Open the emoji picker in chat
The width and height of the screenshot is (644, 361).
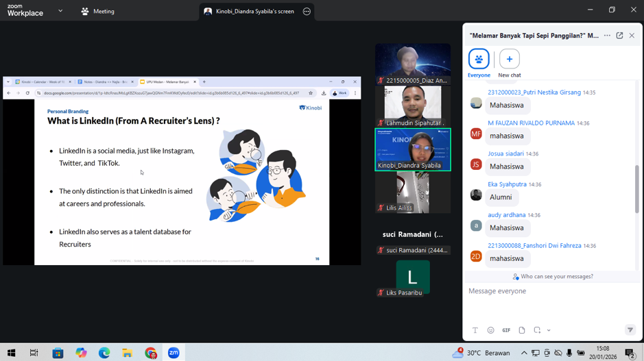(x=490, y=330)
